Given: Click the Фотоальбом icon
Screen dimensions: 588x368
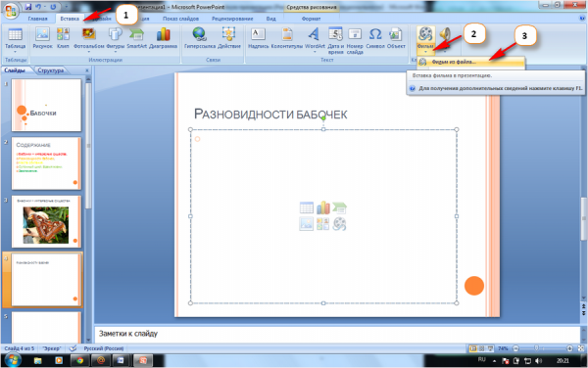Looking at the screenshot, I should (x=88, y=34).
